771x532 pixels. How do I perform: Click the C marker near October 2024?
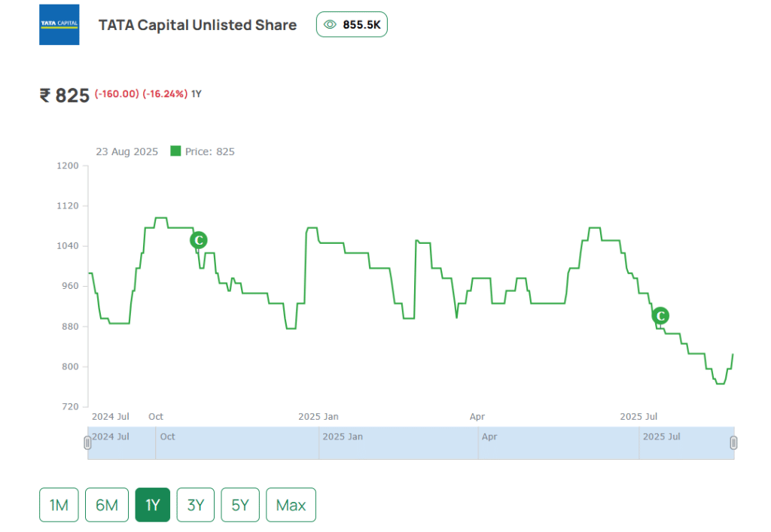tap(199, 240)
